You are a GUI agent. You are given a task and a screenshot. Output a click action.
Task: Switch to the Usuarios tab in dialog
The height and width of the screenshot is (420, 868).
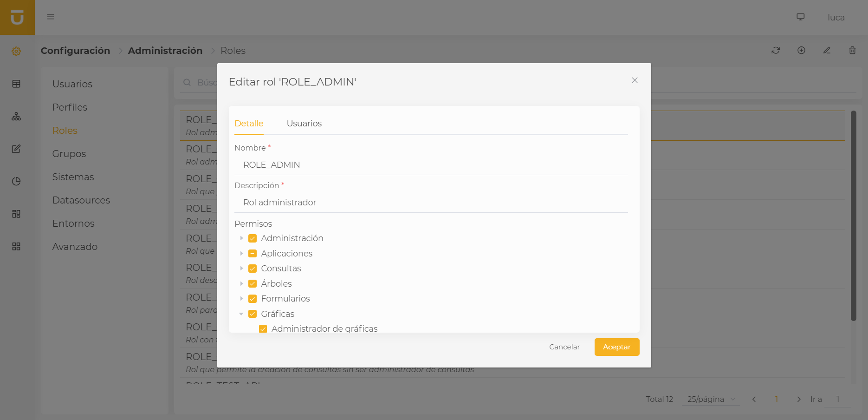[x=304, y=123]
